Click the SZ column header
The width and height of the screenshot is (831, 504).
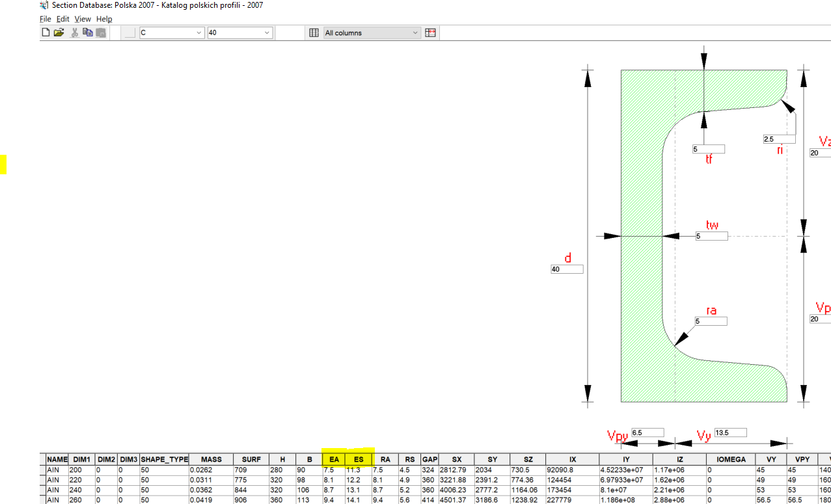click(528, 459)
